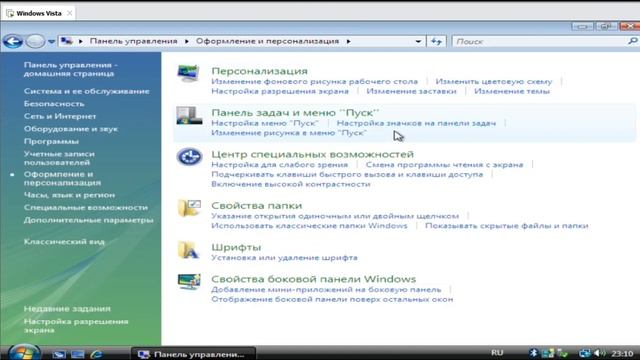The image size is (640, 360).
Task: Click the Панель управления breadcrumb
Action: pos(133,41)
